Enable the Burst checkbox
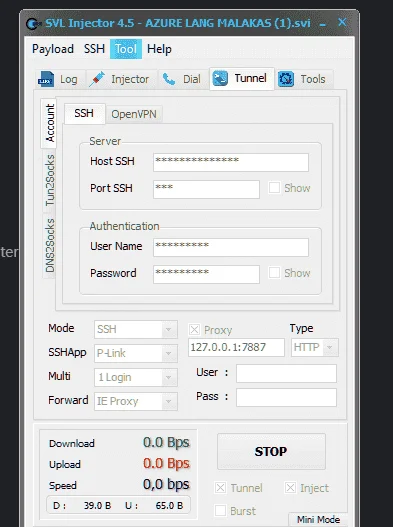Screen dimensions: 393x527 220,511
